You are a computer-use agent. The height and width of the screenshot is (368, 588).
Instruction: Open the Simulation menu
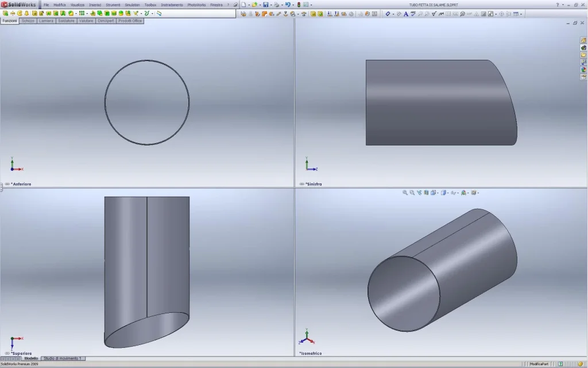(132, 5)
